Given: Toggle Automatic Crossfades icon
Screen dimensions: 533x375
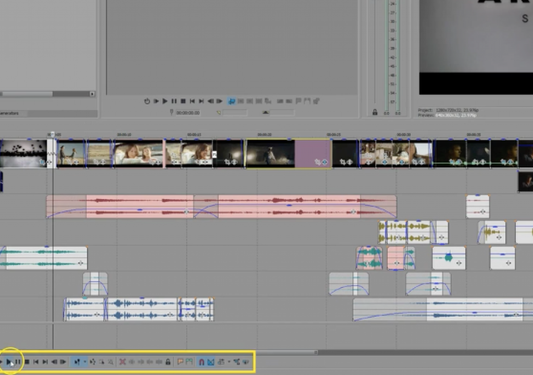Looking at the screenshot, I should (211, 362).
